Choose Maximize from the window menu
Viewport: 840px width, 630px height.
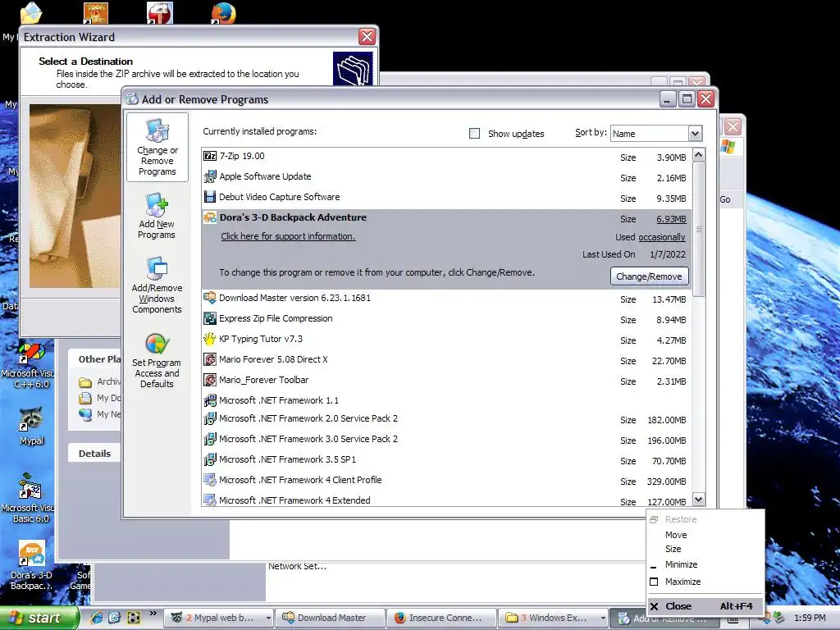click(683, 582)
